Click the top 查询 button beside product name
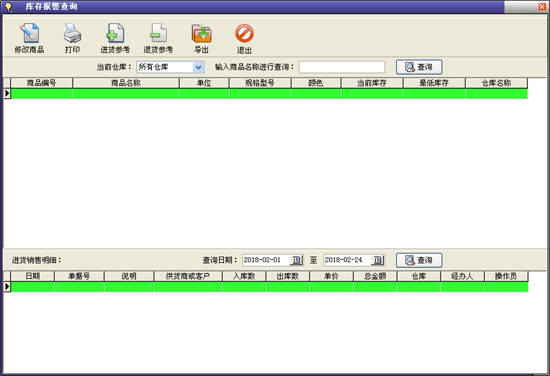 pos(419,67)
